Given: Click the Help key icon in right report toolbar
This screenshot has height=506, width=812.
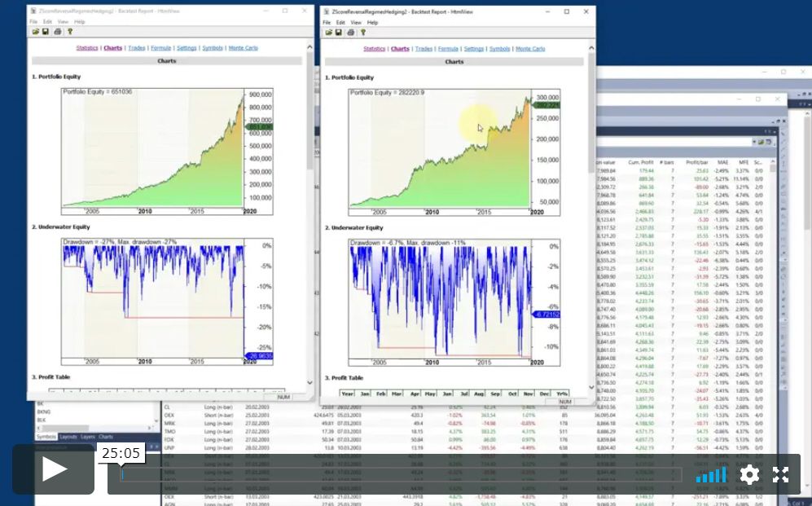Looking at the screenshot, I should tap(363, 32).
